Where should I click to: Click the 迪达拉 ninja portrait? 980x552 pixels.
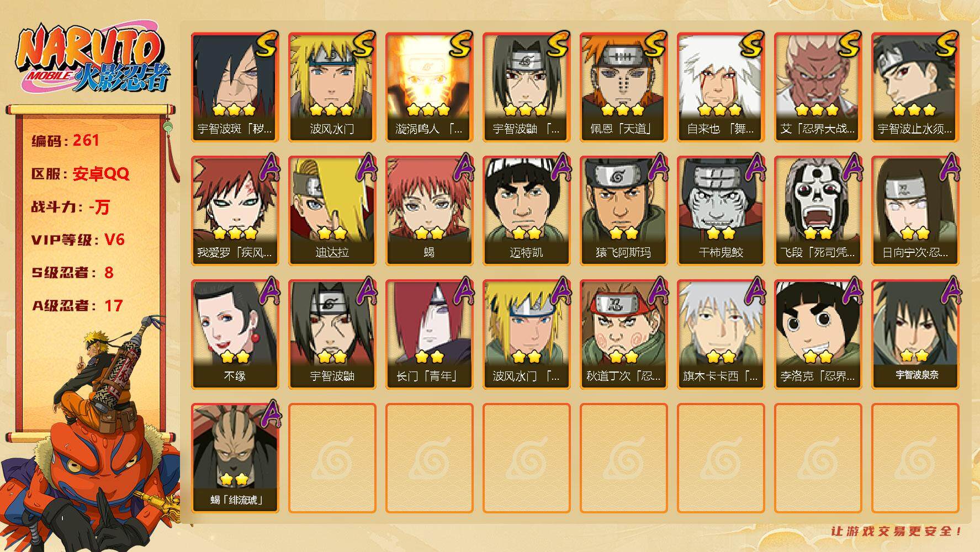click(332, 211)
